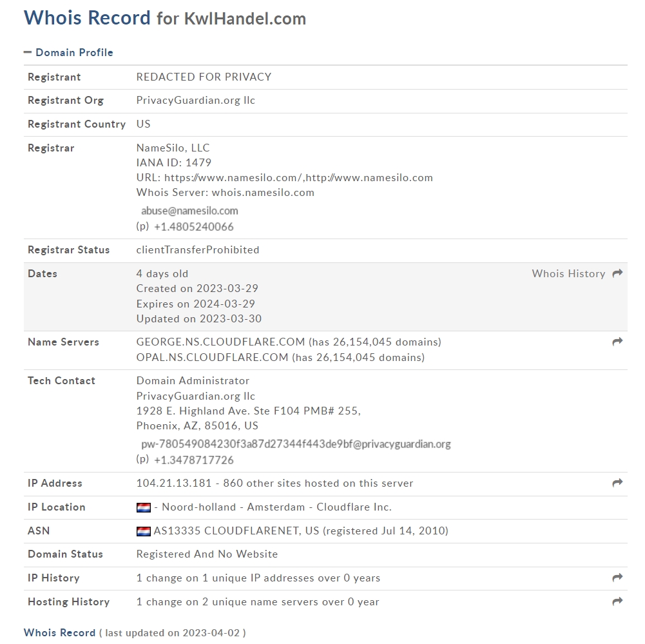
Task: Click the Whois Record heading at the bottom
Action: click(59, 632)
